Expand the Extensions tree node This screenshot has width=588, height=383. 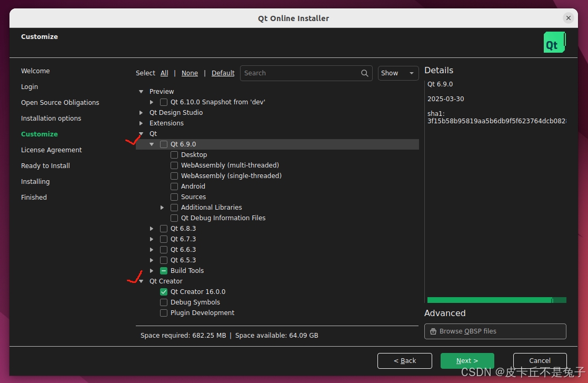[141, 123]
